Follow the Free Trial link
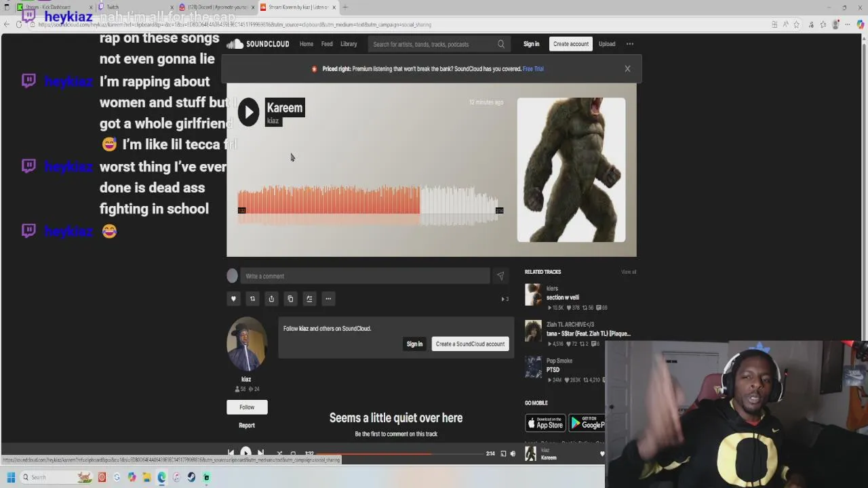 (x=533, y=68)
